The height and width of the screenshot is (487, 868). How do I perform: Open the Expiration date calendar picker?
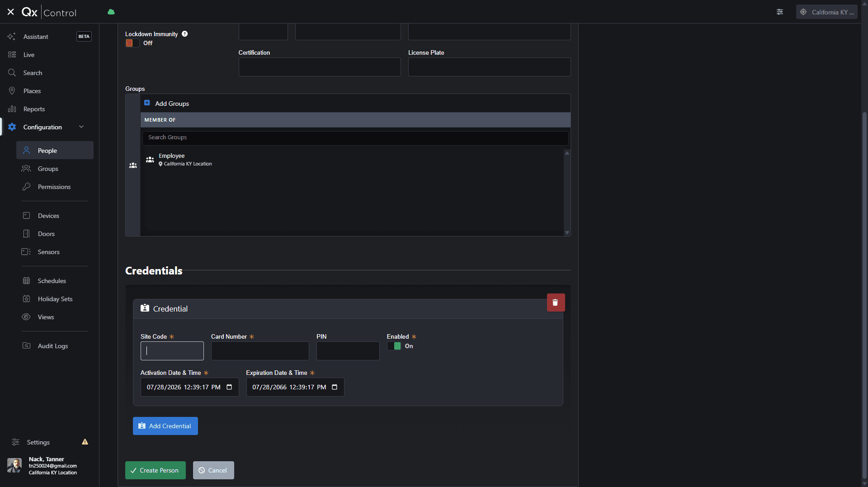click(335, 387)
